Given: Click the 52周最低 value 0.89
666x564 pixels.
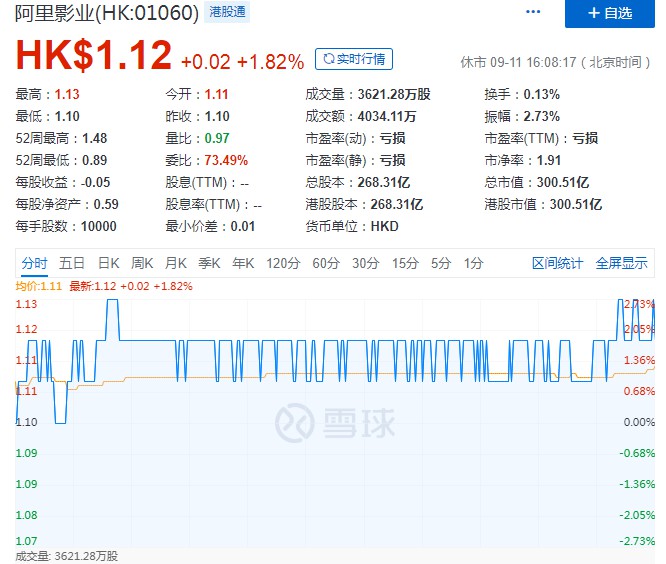Looking at the screenshot, I should pyautogui.click(x=94, y=161).
